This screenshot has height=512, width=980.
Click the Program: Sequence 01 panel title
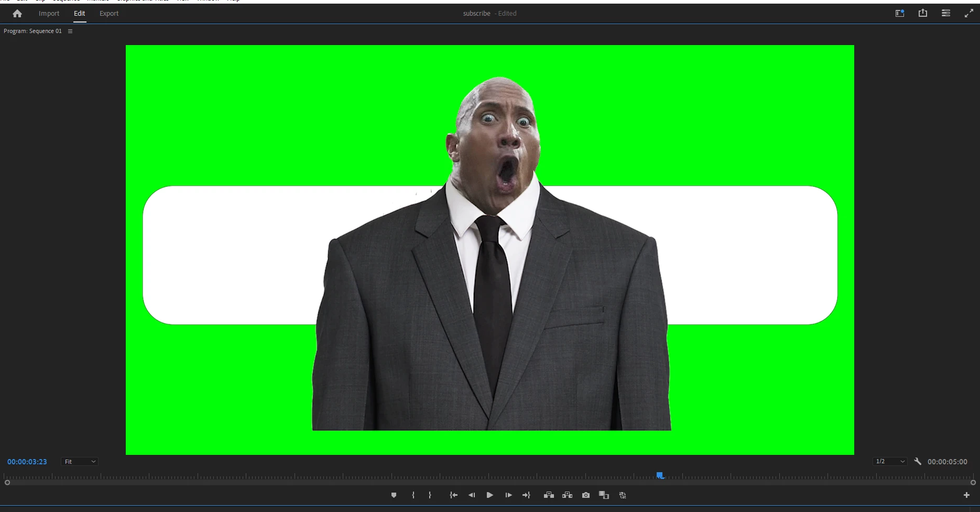click(x=32, y=31)
